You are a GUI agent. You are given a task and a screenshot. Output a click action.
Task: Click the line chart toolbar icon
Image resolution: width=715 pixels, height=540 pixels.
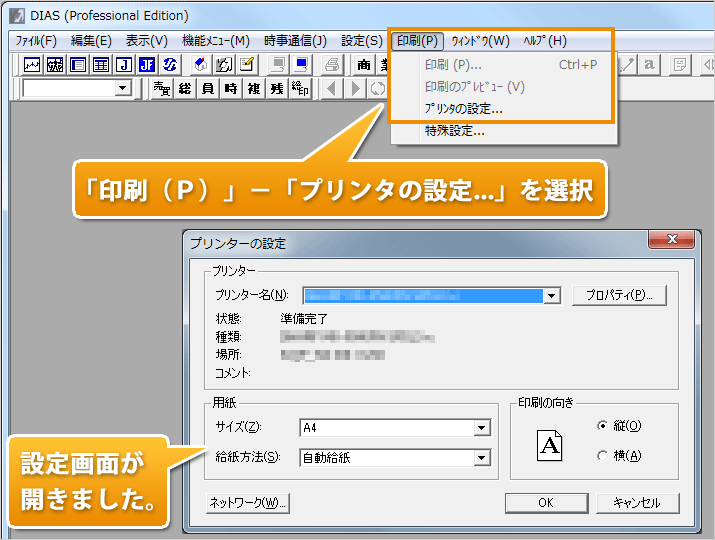tap(32, 65)
